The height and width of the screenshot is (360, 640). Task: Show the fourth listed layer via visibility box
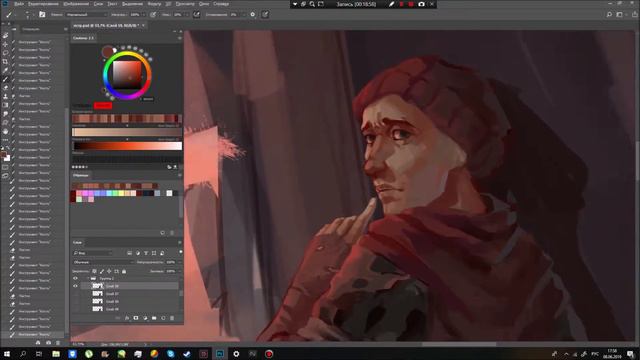click(x=75, y=309)
